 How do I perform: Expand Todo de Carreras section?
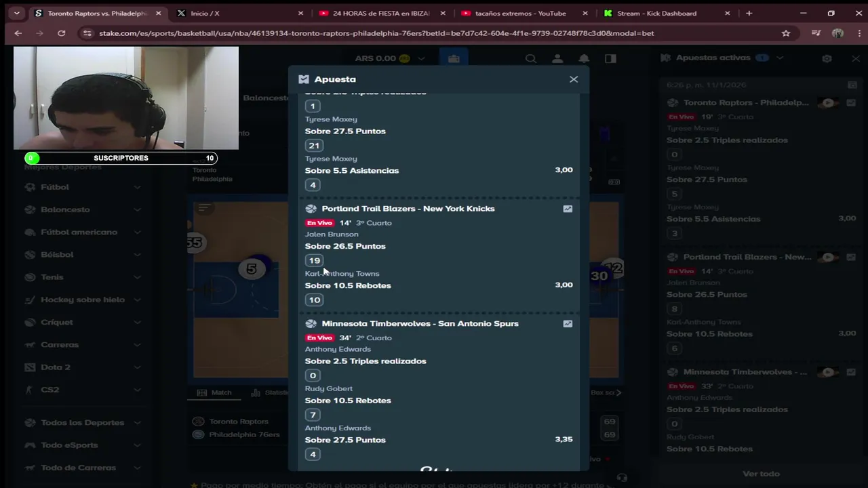(137, 468)
